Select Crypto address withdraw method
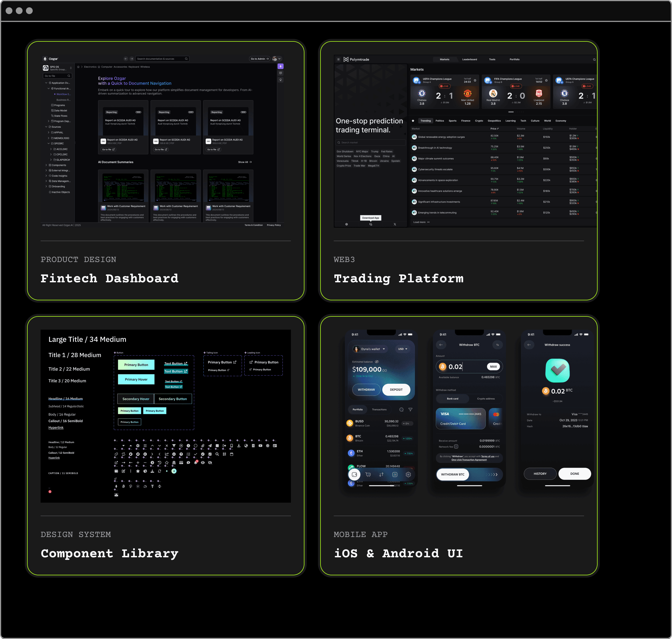The height and width of the screenshot is (639, 672). (486, 398)
